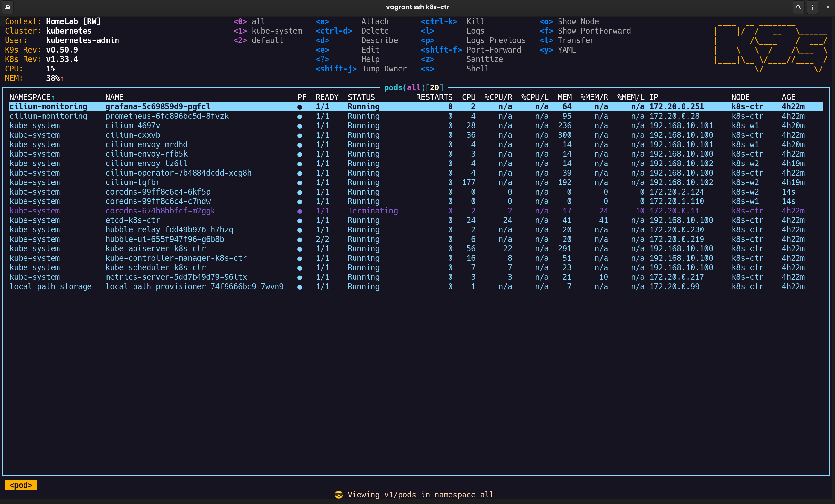Viewport: 835px width, 504px height.
Task: Close the terminal window
Action: (x=828, y=7)
